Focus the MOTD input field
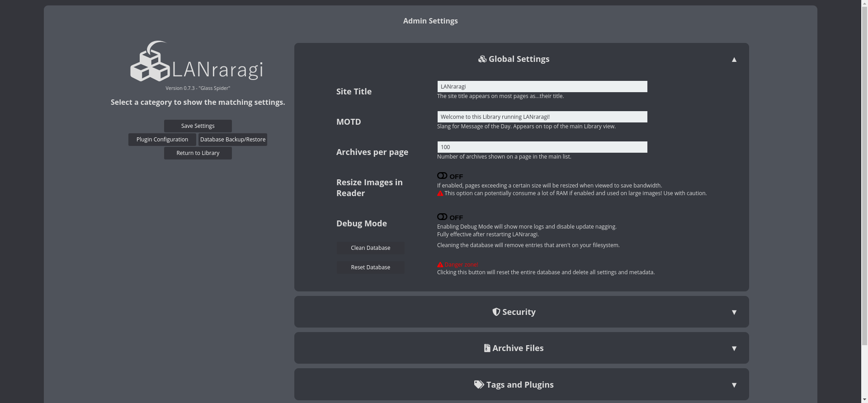This screenshot has height=403, width=868. point(542,117)
